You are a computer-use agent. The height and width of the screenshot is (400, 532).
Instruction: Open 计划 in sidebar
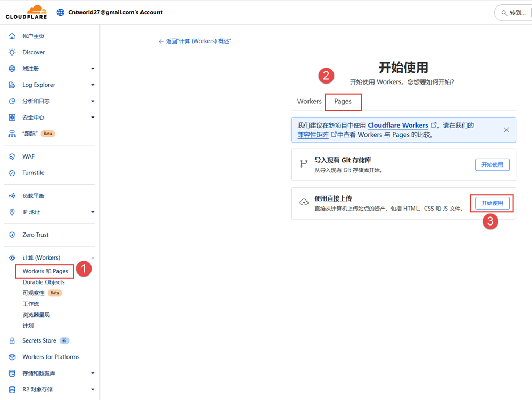(28, 326)
